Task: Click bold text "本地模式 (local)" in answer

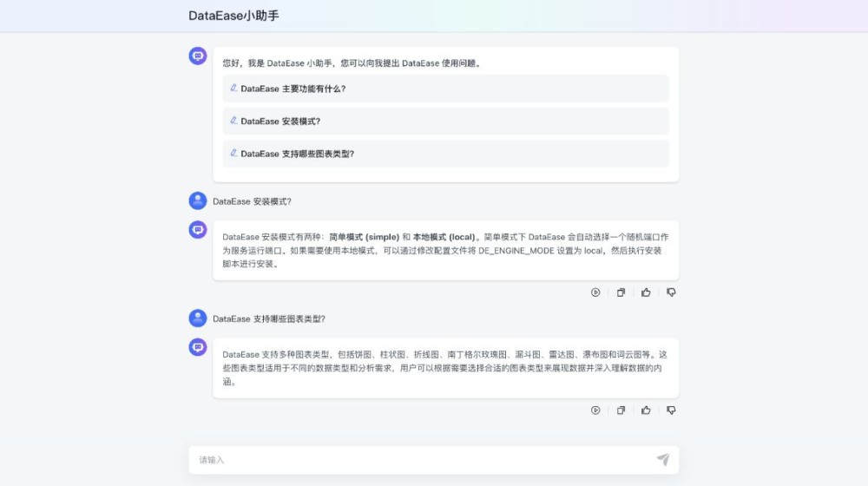Action: click(444, 237)
